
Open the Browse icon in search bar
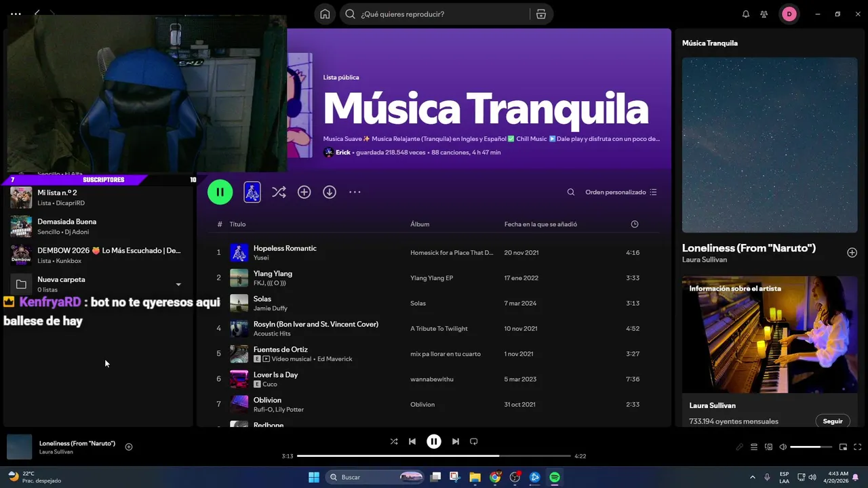[x=540, y=14]
